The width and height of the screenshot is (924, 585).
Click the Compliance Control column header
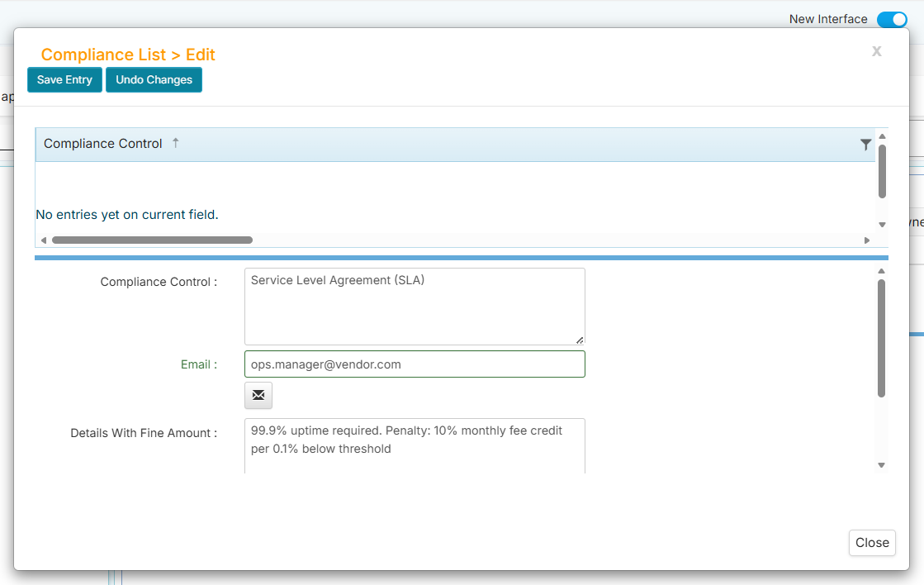(102, 143)
